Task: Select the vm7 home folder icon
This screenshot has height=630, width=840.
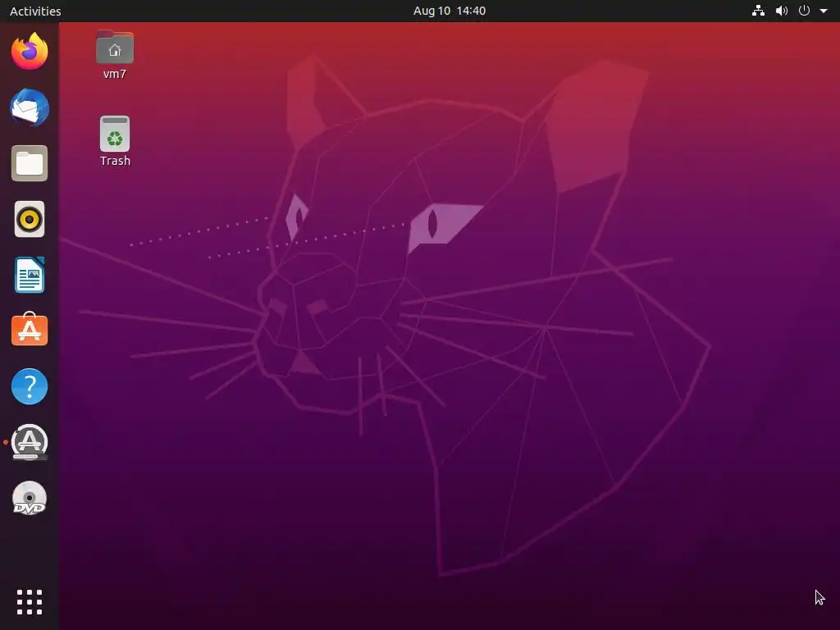Action: point(115,48)
